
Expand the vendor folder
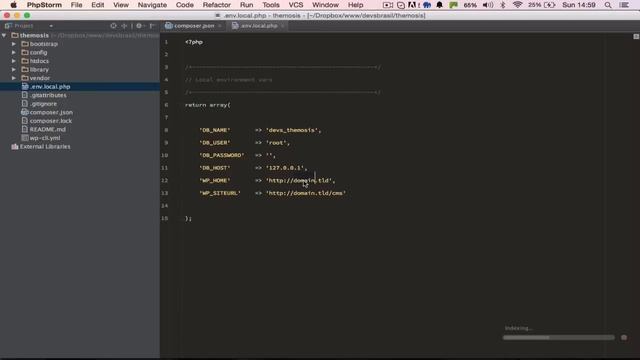coord(14,78)
